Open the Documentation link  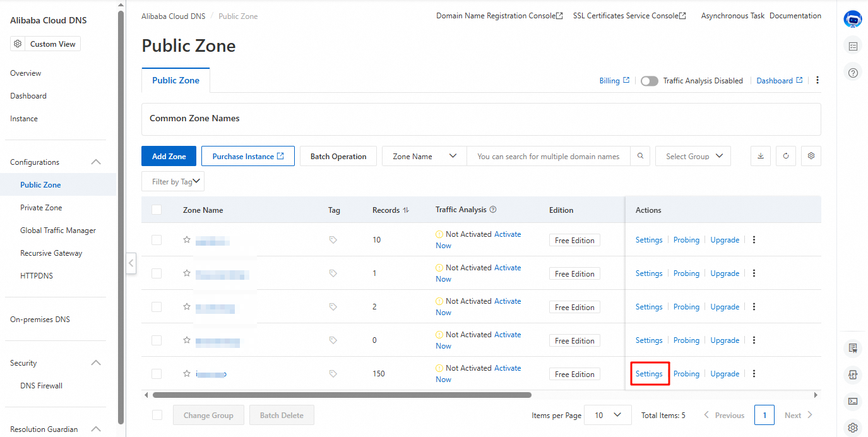click(795, 16)
